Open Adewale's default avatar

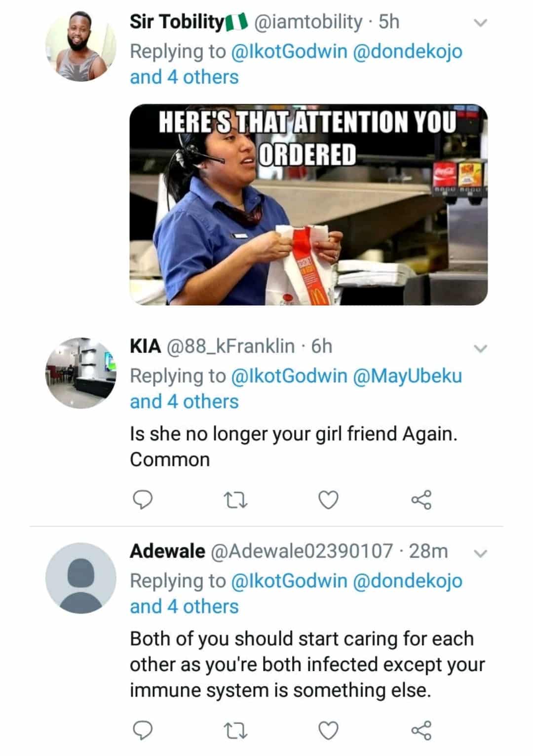tap(80, 578)
